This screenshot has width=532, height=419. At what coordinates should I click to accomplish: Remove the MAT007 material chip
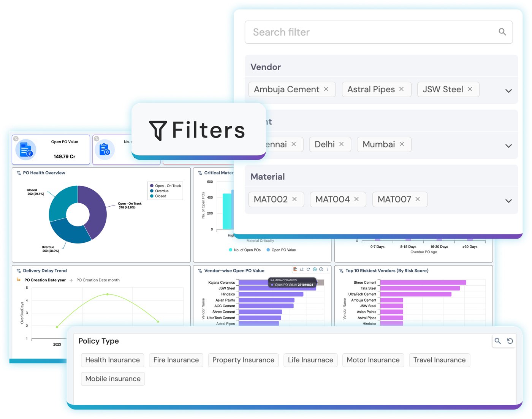tap(418, 199)
